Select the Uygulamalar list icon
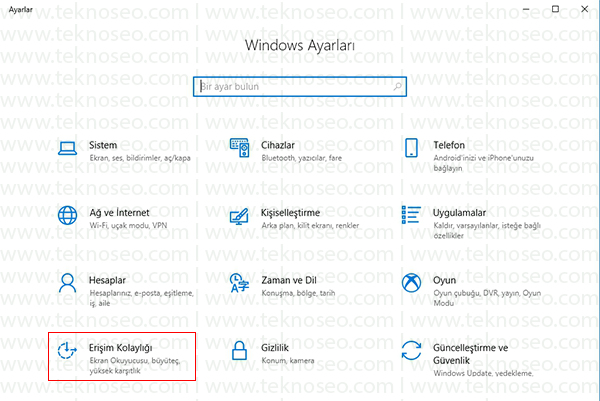 click(411, 215)
